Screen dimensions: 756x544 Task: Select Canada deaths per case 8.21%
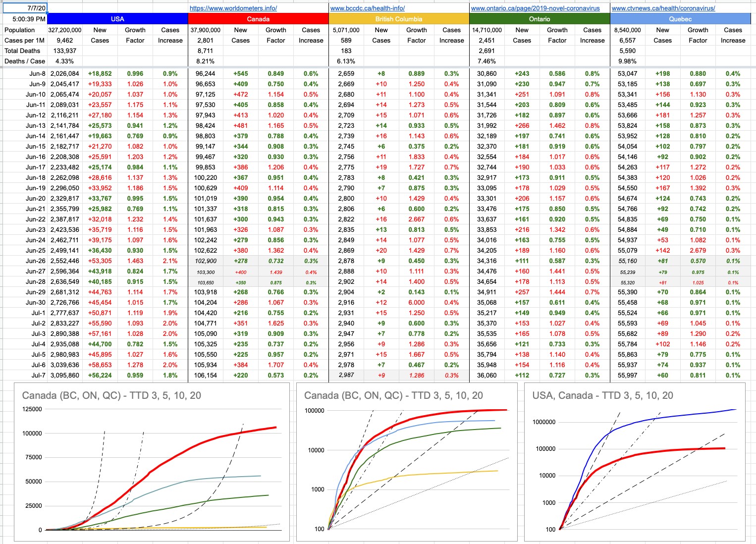tap(206, 61)
